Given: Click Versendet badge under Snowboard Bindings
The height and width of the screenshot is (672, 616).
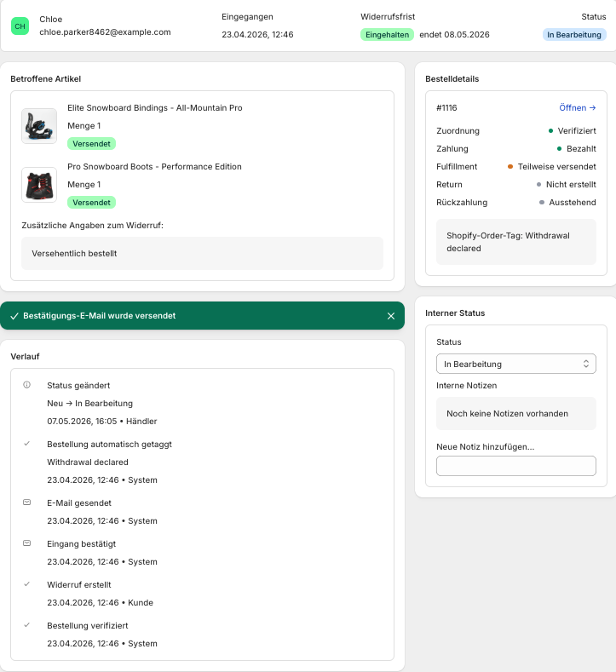Looking at the screenshot, I should (91, 144).
